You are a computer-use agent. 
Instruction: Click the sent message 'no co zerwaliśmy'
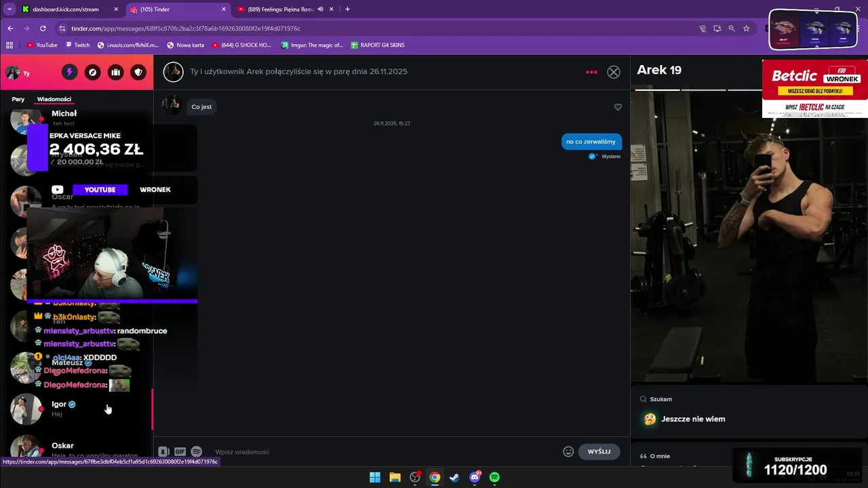(x=591, y=142)
